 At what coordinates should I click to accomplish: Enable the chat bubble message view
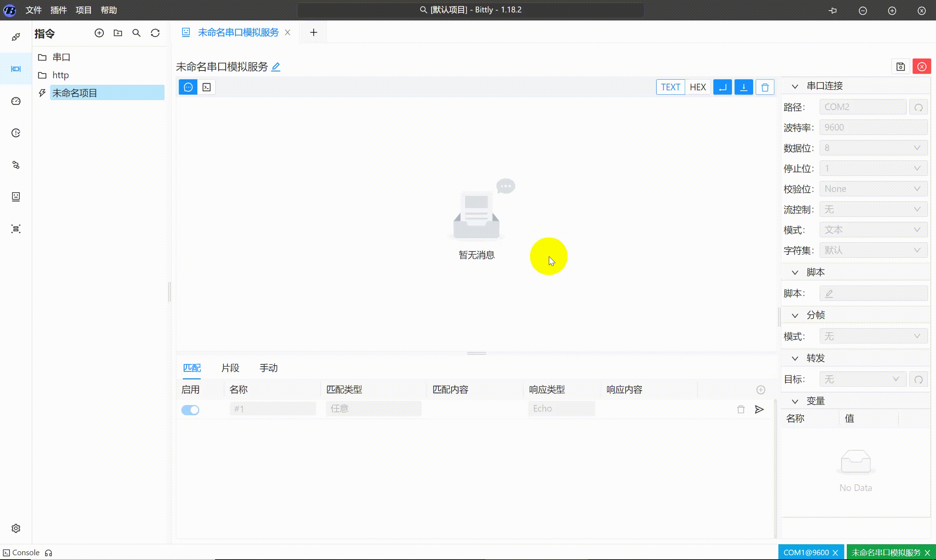(188, 87)
